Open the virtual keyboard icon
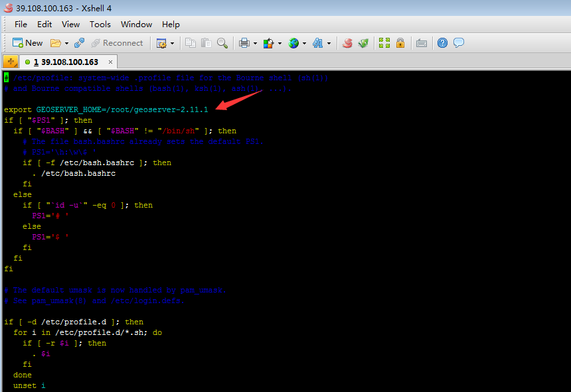571x392 pixels. tap(421, 43)
